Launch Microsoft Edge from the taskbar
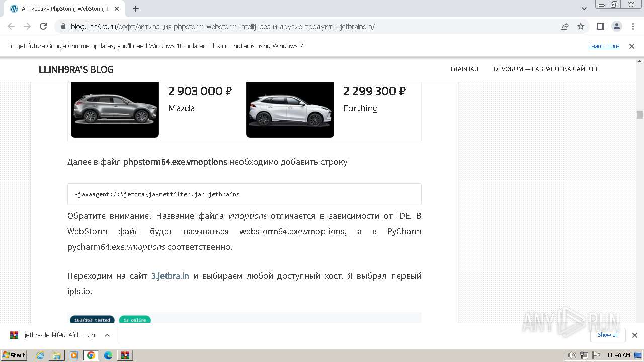644x362 pixels. (x=108, y=355)
